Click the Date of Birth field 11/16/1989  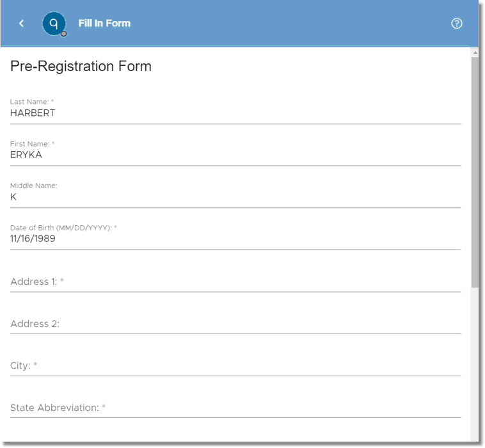click(x=235, y=239)
